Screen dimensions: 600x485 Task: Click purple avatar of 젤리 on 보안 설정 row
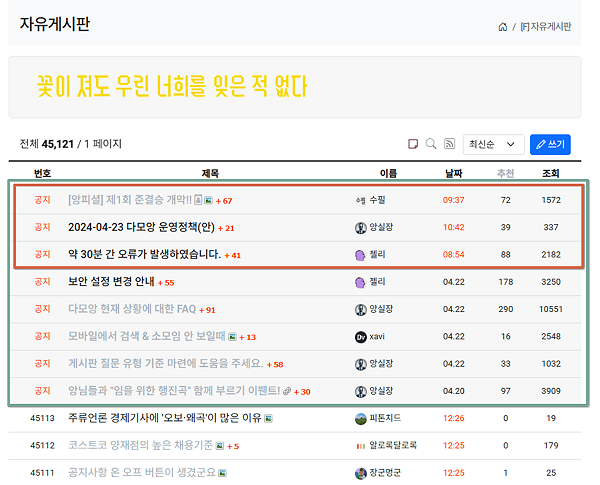point(360,283)
